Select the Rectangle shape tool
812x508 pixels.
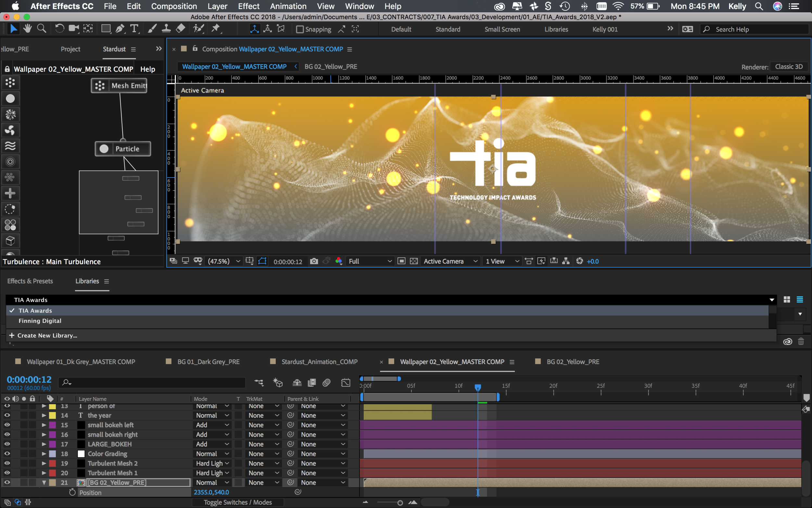pyautogui.click(x=106, y=29)
